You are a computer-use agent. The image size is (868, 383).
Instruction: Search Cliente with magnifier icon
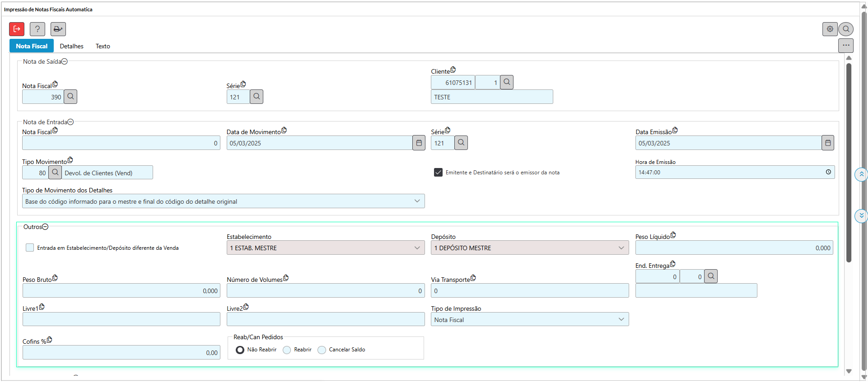[x=507, y=82]
